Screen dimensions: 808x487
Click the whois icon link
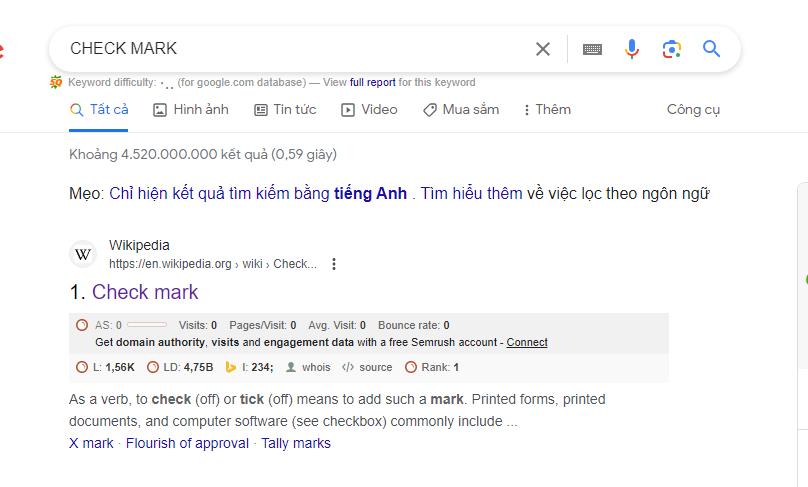coord(308,367)
